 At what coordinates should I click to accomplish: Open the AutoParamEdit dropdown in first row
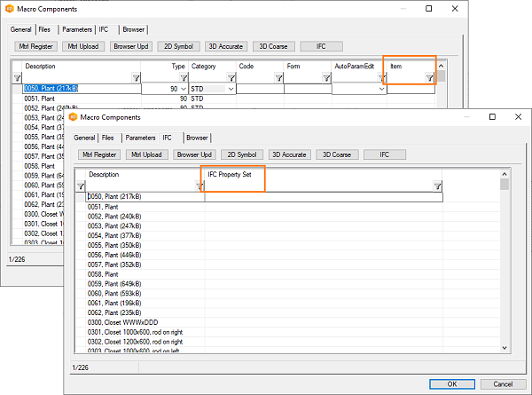tap(380, 89)
